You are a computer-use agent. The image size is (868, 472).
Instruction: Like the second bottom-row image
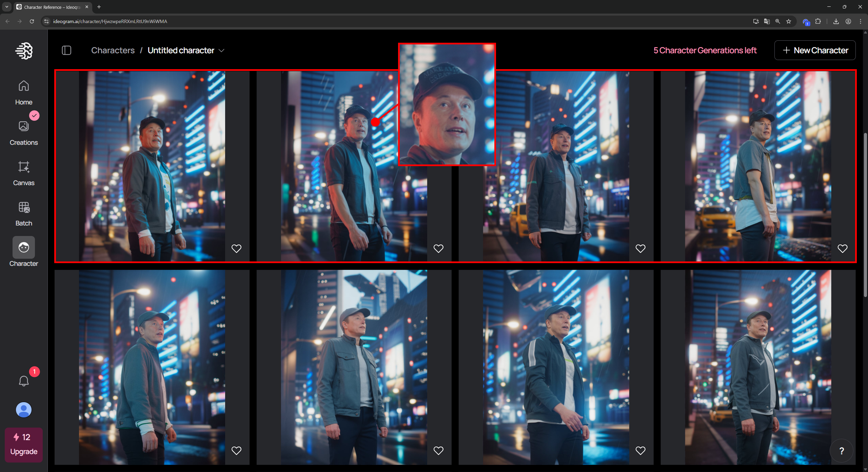[x=438, y=451]
